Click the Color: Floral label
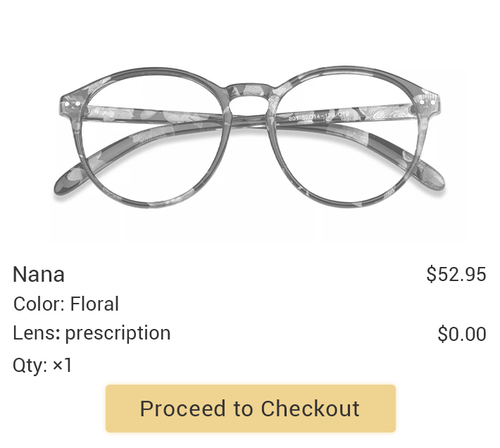 point(66,304)
